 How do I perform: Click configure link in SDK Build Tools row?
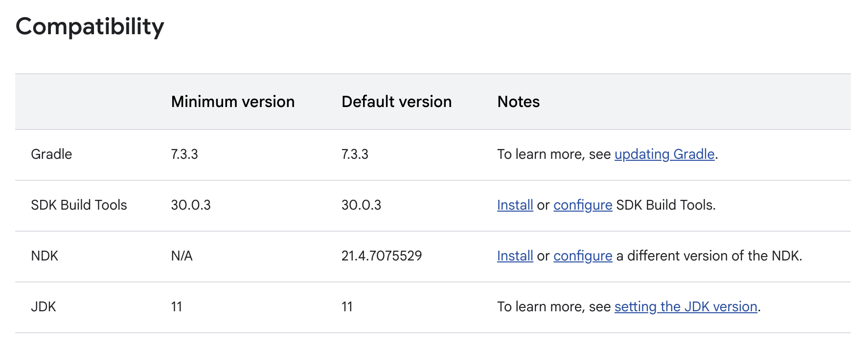[x=582, y=205]
